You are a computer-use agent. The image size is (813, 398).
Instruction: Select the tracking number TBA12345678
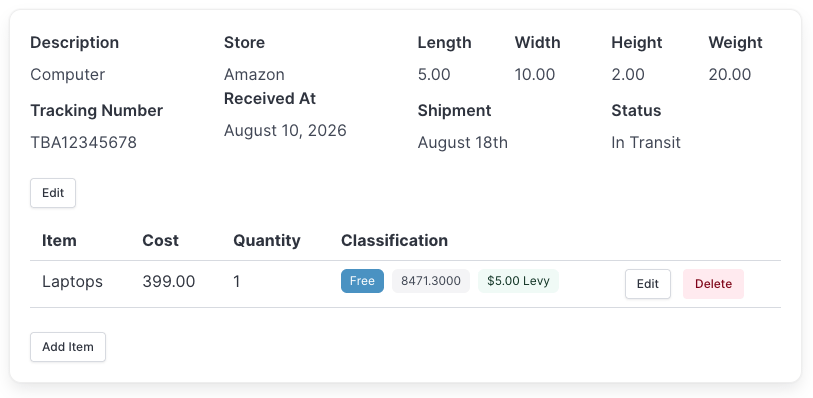point(83,143)
